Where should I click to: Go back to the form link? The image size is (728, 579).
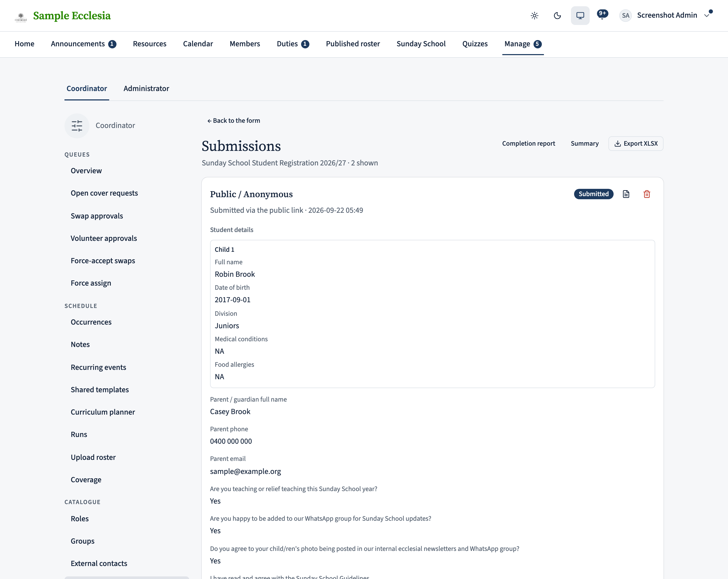coord(234,121)
